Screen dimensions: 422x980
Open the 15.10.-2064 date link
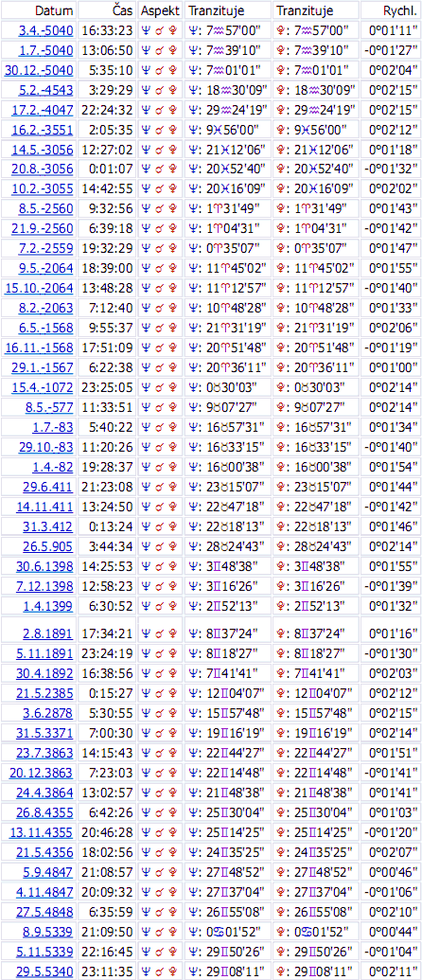(x=40, y=288)
